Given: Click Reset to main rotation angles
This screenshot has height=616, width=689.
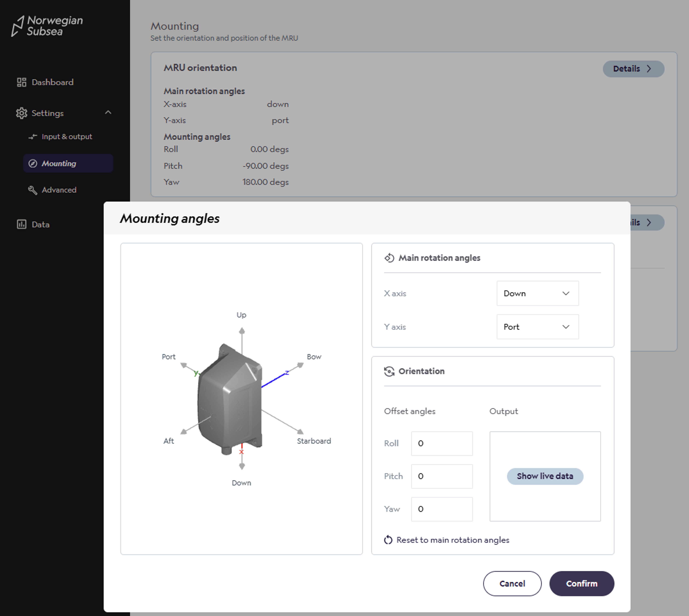Looking at the screenshot, I should [x=446, y=540].
